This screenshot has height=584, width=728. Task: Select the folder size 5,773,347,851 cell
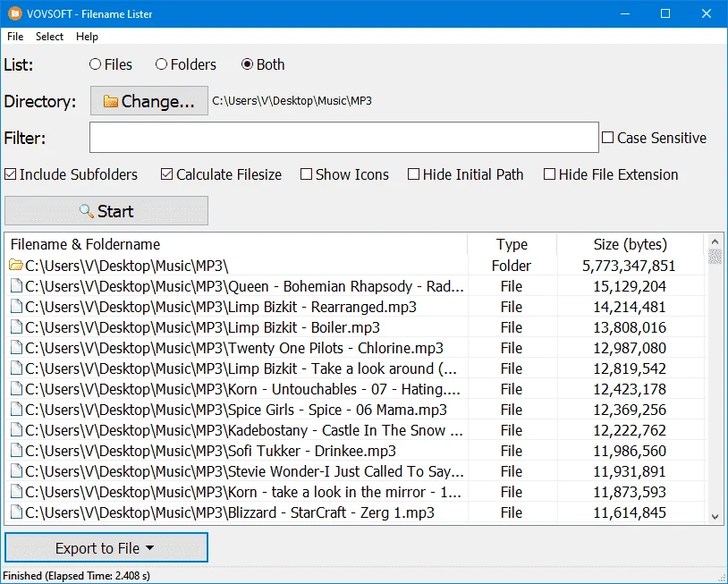[x=629, y=266]
